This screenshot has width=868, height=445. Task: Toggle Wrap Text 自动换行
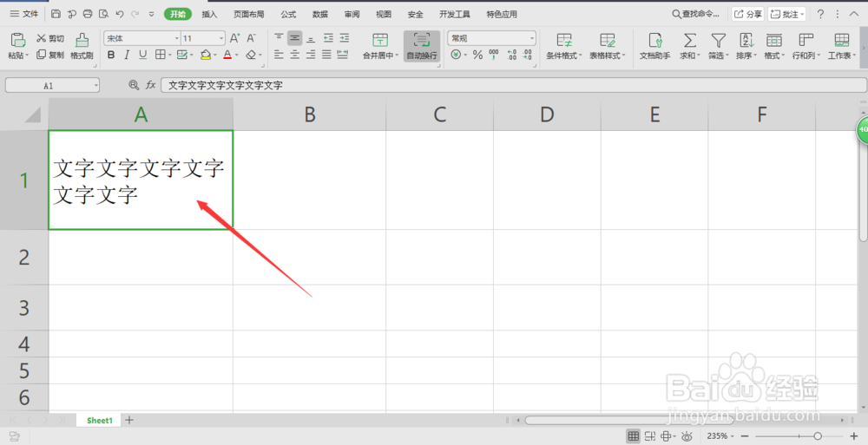(422, 46)
